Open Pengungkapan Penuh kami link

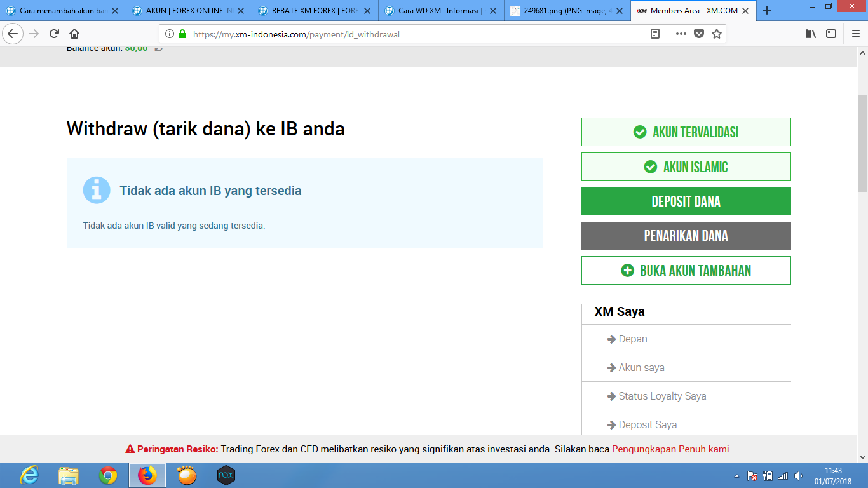pos(670,449)
